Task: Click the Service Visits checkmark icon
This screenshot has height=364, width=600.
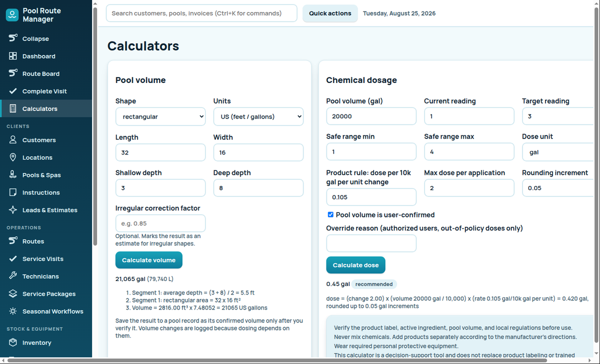Action: [x=13, y=258]
